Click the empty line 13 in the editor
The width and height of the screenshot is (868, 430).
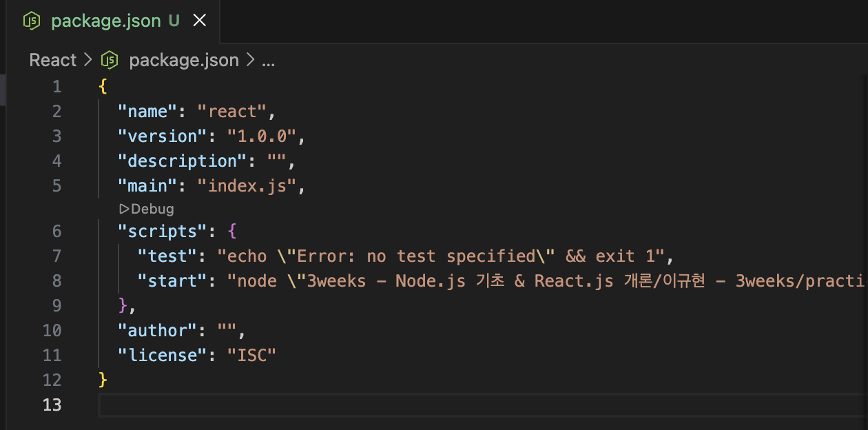(413, 405)
